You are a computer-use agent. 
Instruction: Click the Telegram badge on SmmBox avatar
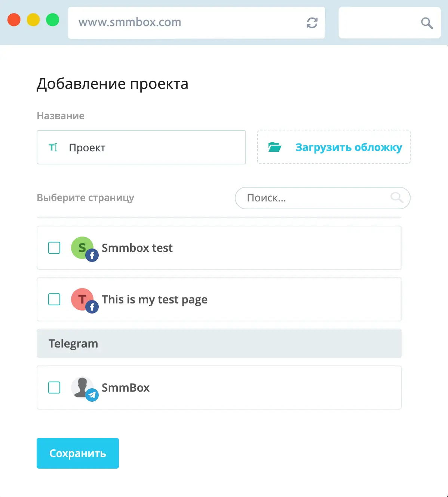92,395
